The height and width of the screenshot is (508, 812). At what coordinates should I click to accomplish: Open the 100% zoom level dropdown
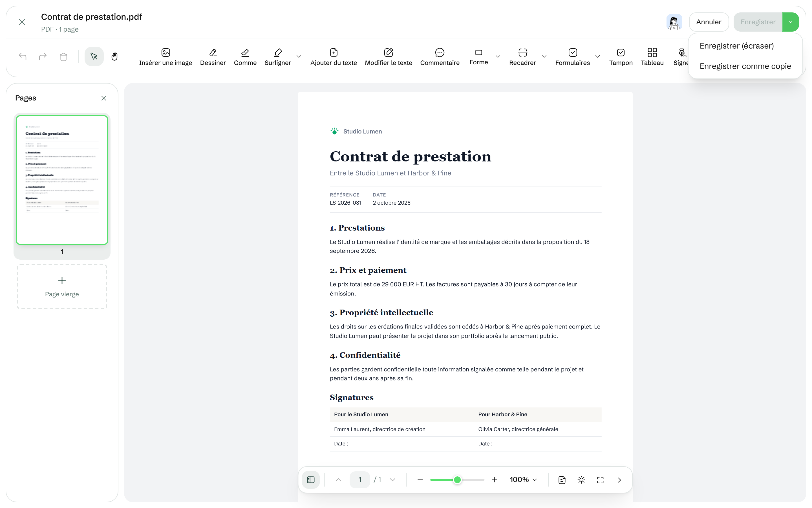[x=524, y=480]
